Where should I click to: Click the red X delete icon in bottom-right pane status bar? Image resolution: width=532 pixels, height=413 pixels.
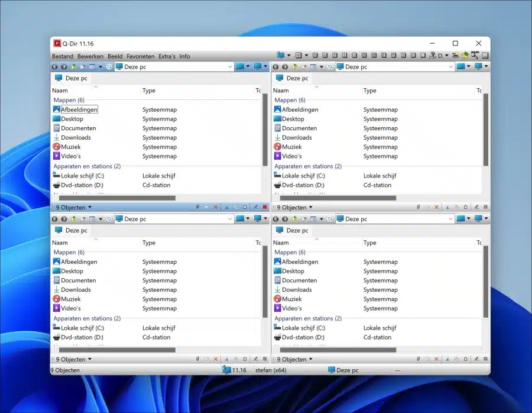[436, 359]
